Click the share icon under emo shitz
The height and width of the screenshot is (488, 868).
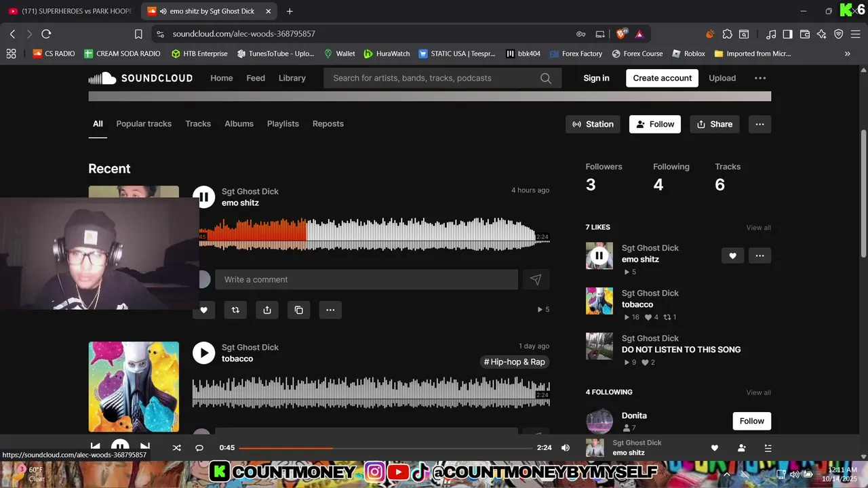(x=267, y=310)
